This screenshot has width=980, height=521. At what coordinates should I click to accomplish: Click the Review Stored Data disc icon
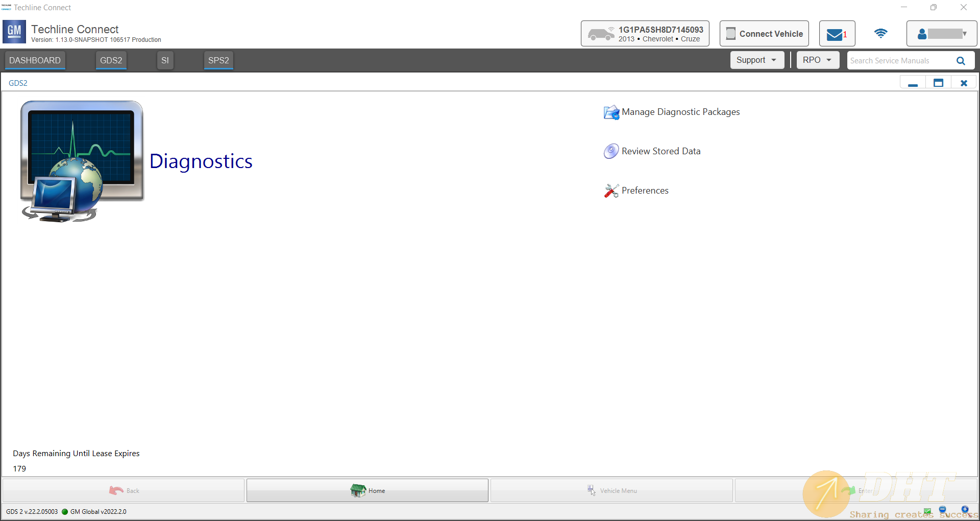pyautogui.click(x=611, y=151)
